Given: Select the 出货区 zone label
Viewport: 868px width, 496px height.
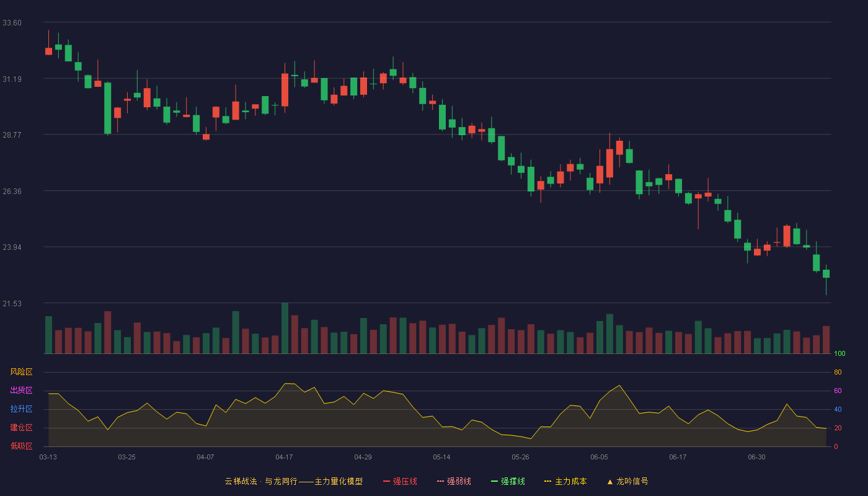Looking at the screenshot, I should pos(21,391).
